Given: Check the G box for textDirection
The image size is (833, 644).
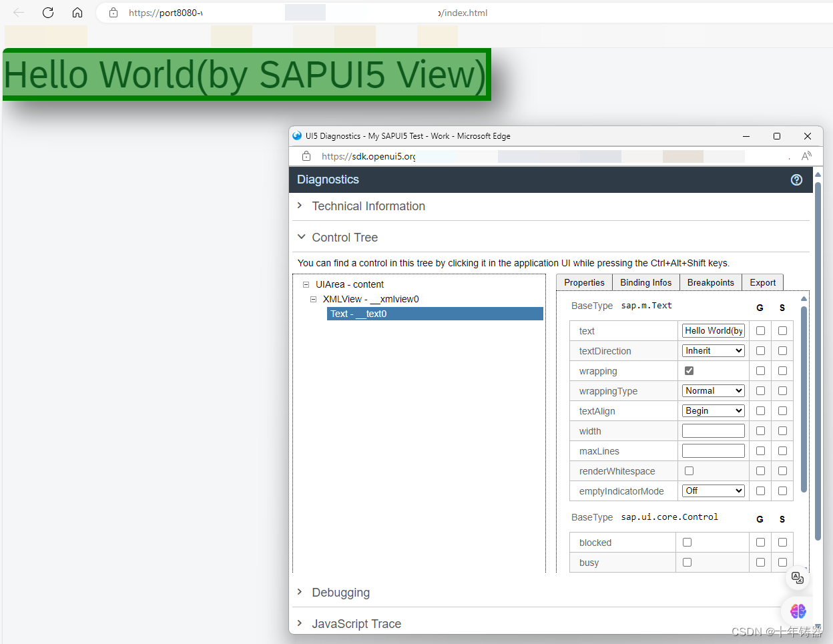Looking at the screenshot, I should (760, 350).
